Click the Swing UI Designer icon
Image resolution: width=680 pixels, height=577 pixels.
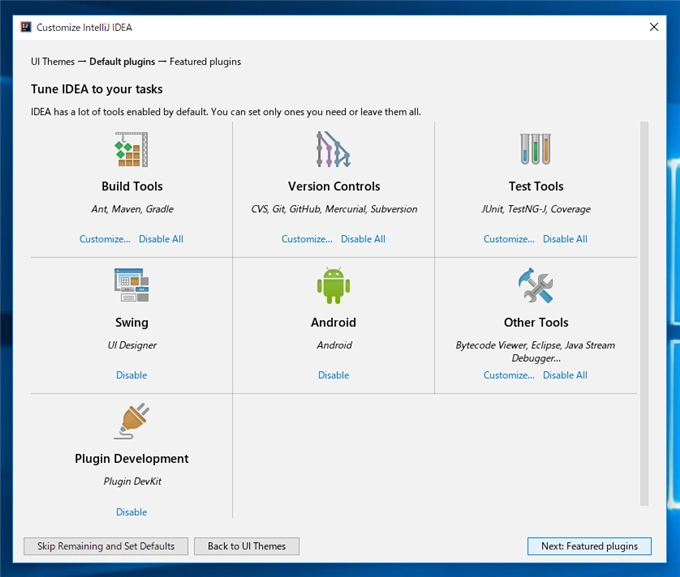point(131,285)
